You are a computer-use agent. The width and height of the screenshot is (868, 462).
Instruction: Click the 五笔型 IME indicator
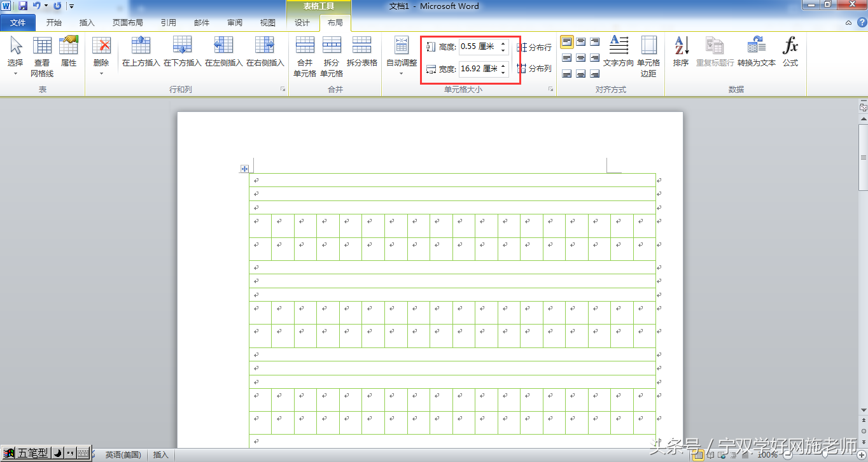pos(33,453)
